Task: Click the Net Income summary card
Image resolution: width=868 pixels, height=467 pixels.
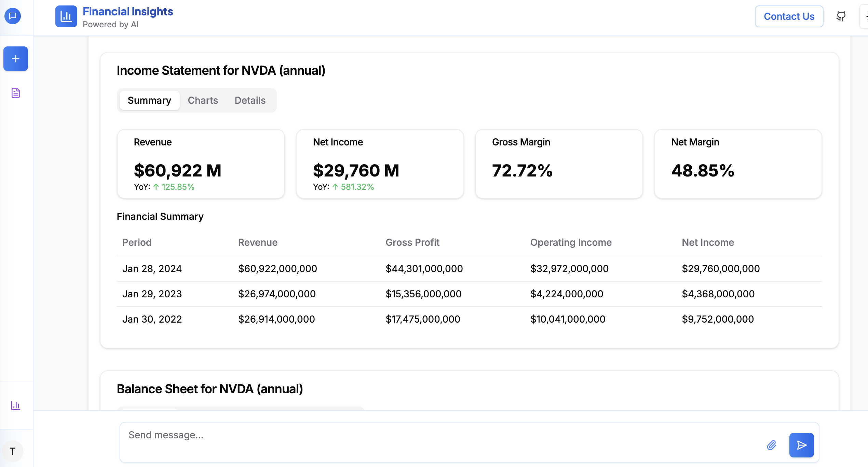Action: point(380,164)
